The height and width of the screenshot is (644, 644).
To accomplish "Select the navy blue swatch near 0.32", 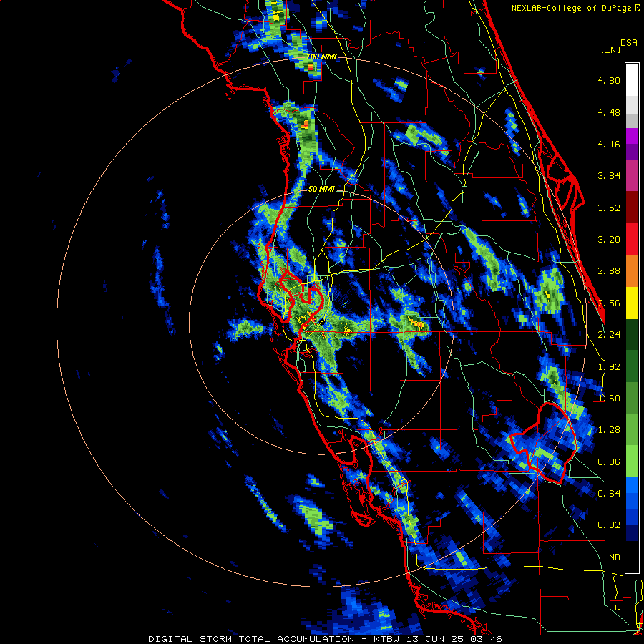I will [632, 532].
